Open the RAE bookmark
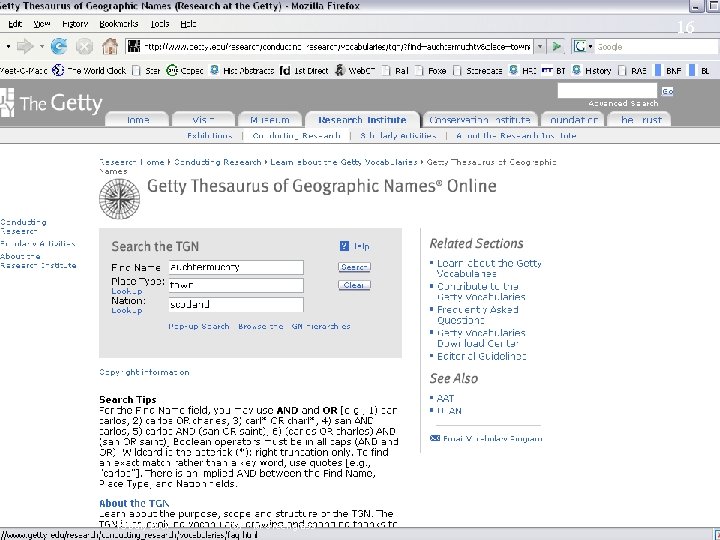Viewport: 720px width, 540px height. tap(632, 71)
